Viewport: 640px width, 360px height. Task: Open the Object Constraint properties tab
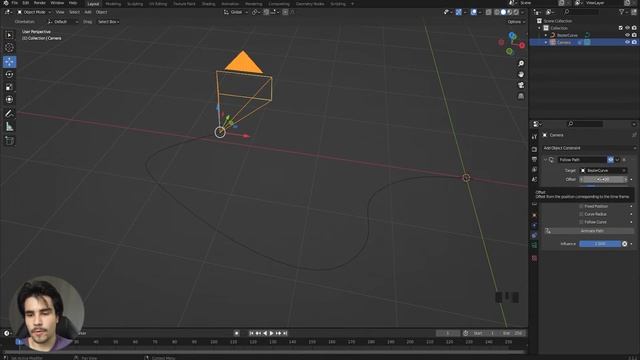(534, 235)
